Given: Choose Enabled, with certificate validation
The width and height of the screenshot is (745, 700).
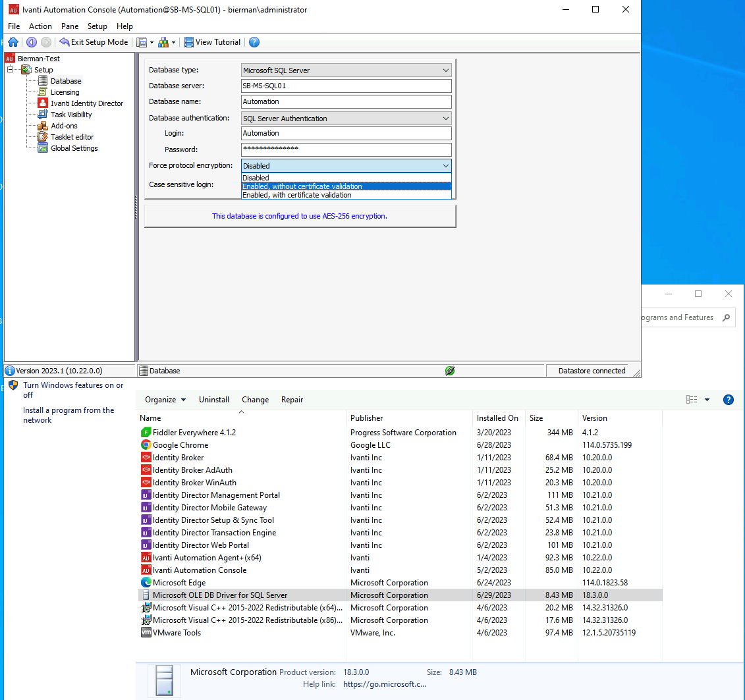Looking at the screenshot, I should pos(346,195).
